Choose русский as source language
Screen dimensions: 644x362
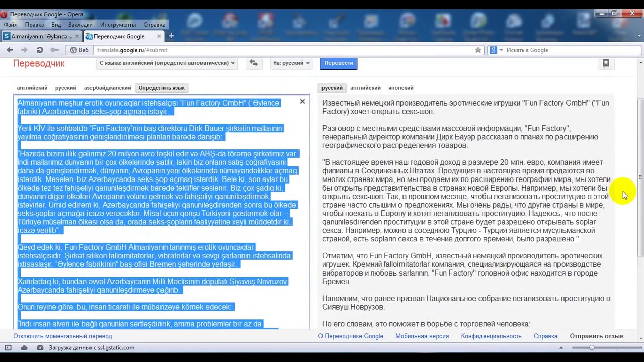[x=65, y=88]
